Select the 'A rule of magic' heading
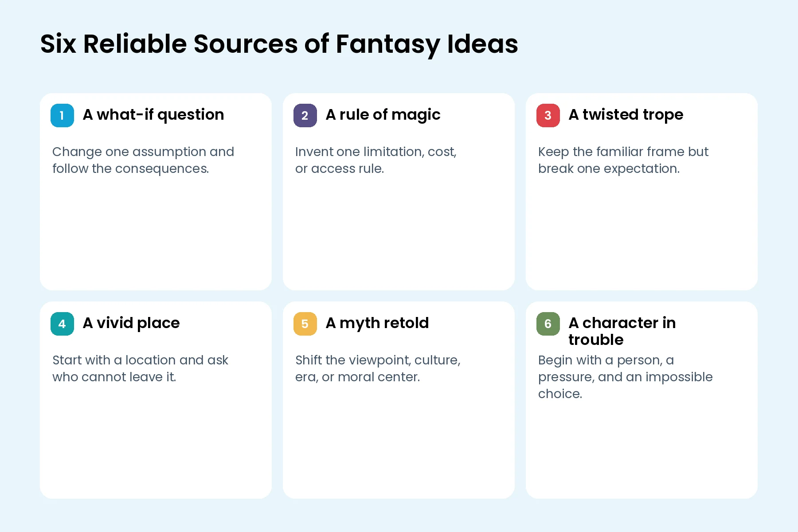The image size is (798, 532). [383, 115]
